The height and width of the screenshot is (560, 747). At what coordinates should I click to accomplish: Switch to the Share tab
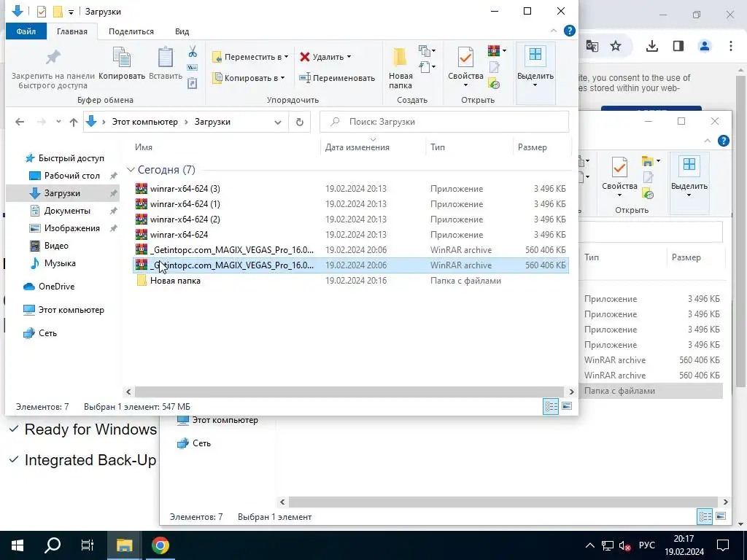click(131, 31)
